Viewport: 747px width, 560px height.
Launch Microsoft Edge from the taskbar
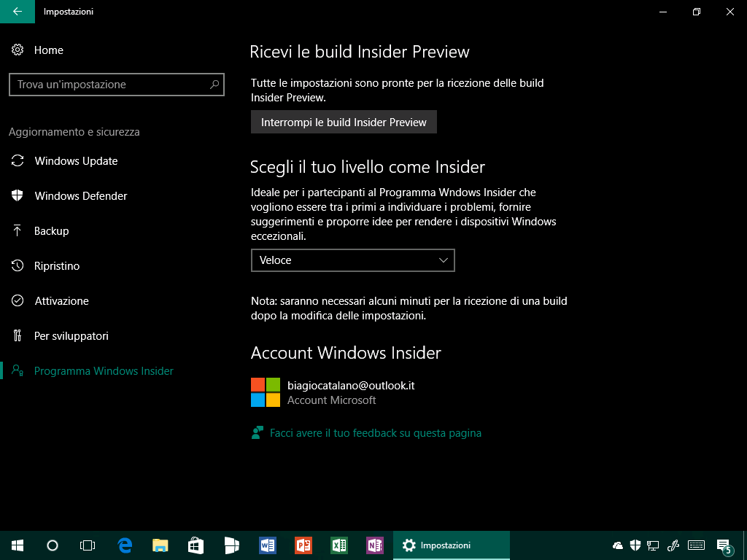point(125,545)
